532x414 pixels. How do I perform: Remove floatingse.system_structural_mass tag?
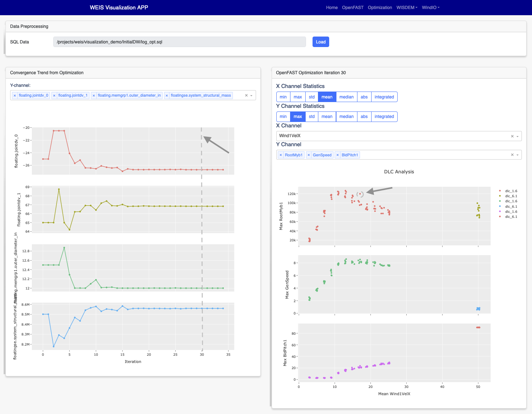[167, 96]
